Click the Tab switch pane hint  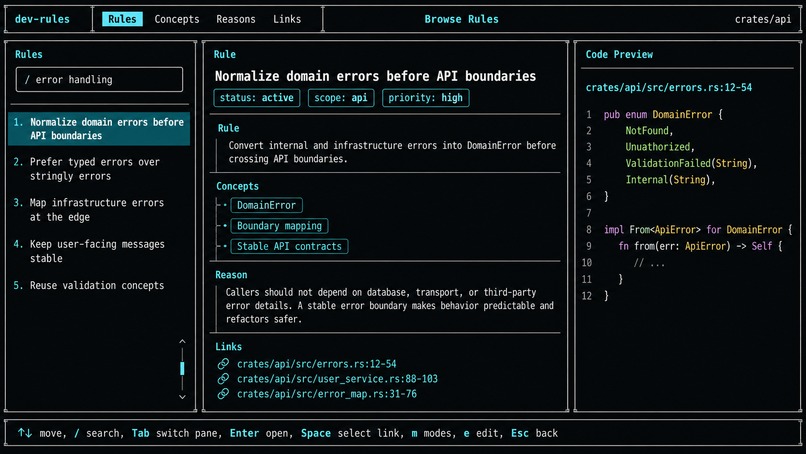click(176, 433)
